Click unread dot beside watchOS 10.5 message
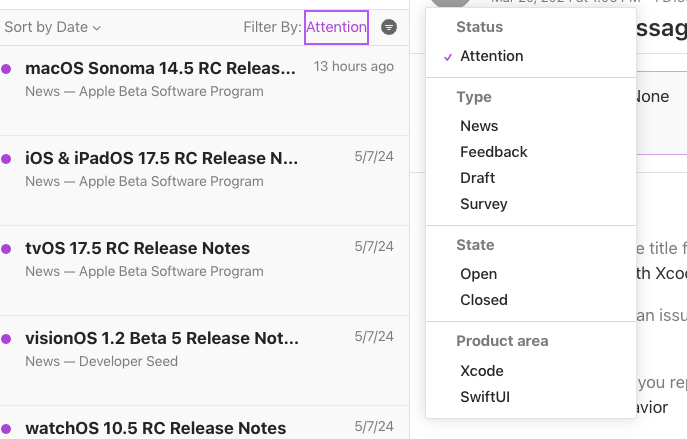 [6, 429]
